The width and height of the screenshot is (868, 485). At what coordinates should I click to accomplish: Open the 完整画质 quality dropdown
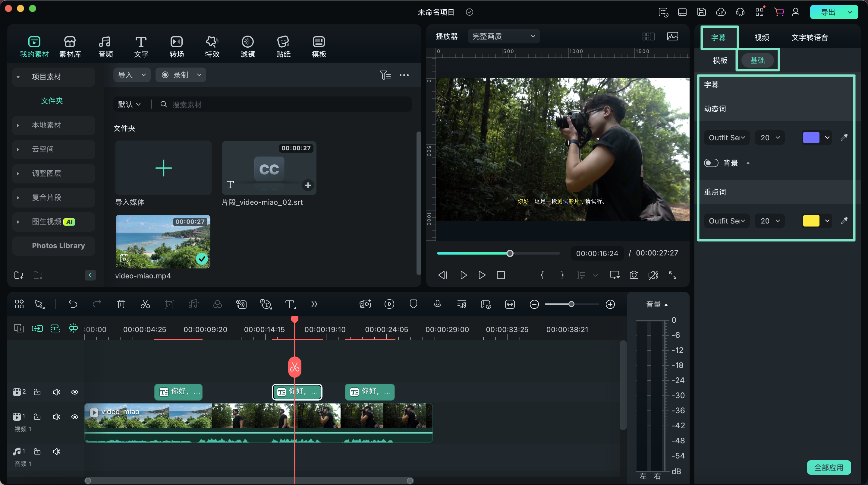[503, 36]
